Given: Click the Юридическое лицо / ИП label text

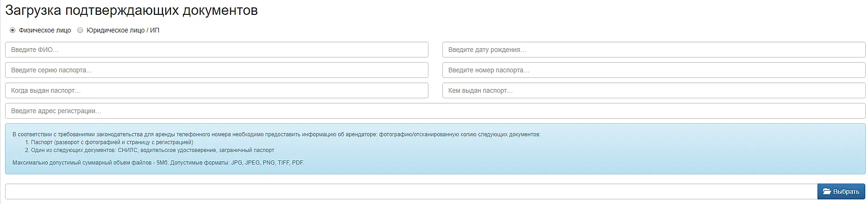Looking at the screenshot, I should (123, 30).
